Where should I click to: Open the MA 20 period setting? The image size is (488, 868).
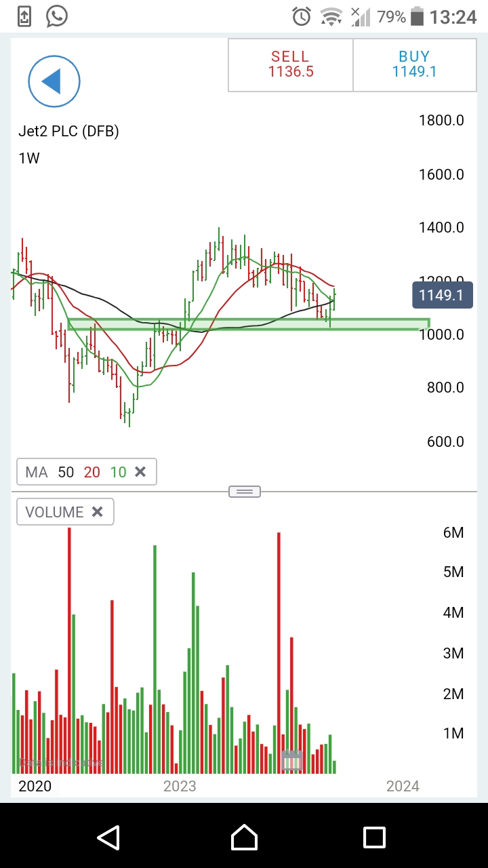[91, 472]
